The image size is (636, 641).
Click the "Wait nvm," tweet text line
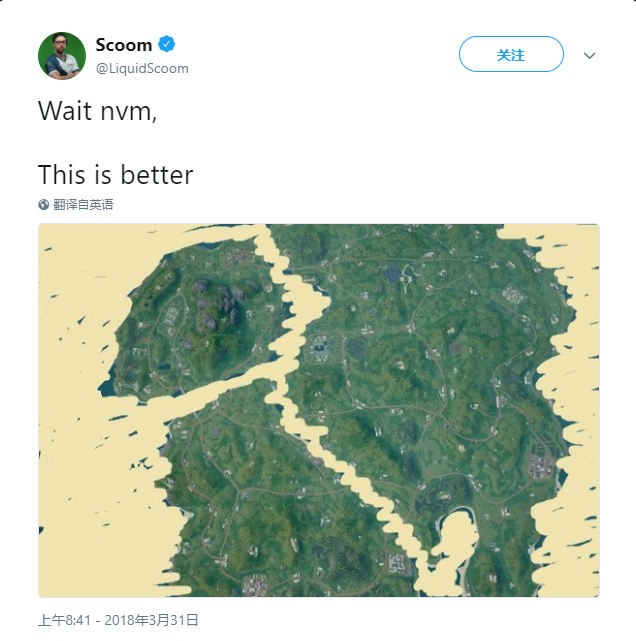point(97,111)
